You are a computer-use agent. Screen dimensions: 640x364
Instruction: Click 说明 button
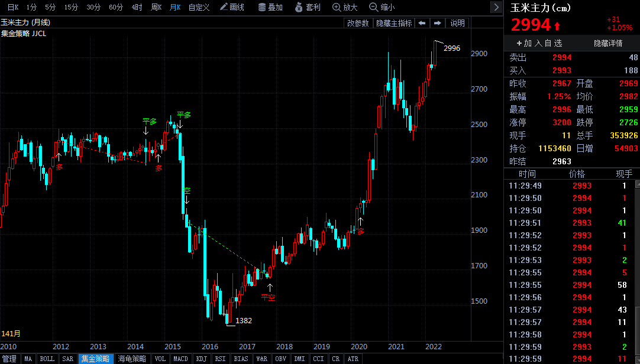tap(458, 23)
